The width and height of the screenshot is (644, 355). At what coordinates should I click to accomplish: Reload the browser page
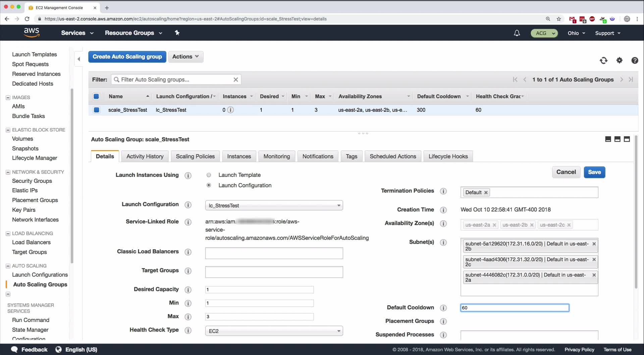coord(27,19)
